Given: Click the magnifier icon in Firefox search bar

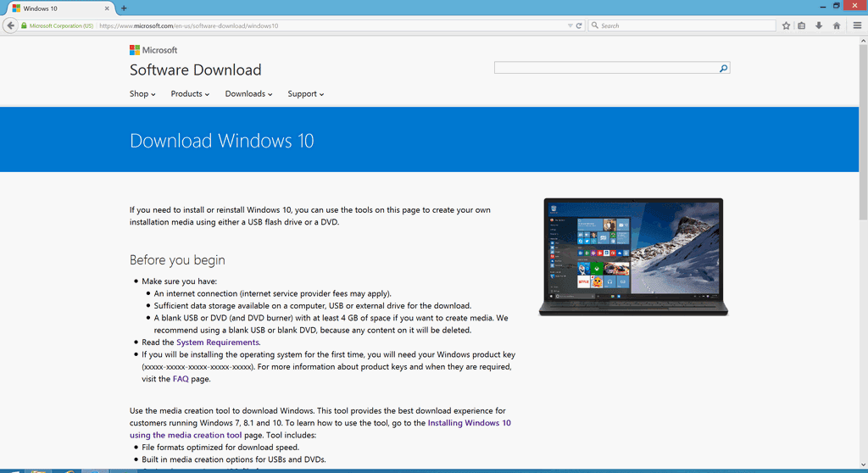Looking at the screenshot, I should [x=595, y=25].
